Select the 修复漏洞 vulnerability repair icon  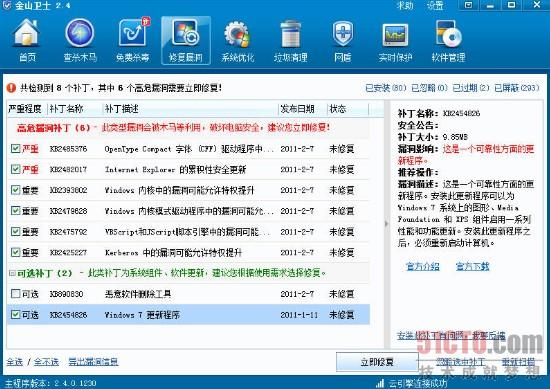pyautogui.click(x=186, y=40)
